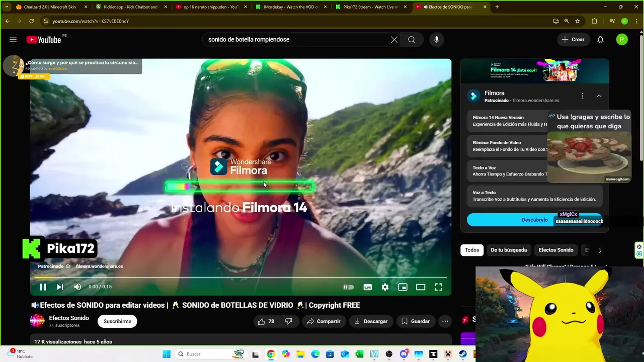
Task: Switch to the JMordekay VOD browser tab
Action: click(x=290, y=7)
